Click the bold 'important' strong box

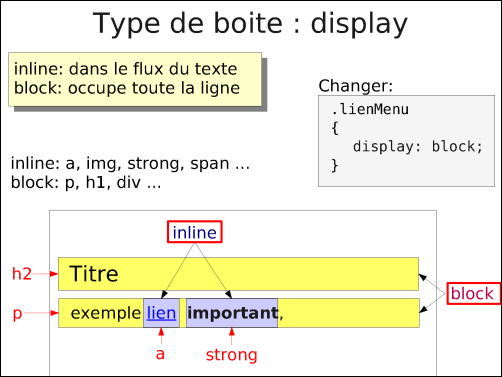pos(232,313)
